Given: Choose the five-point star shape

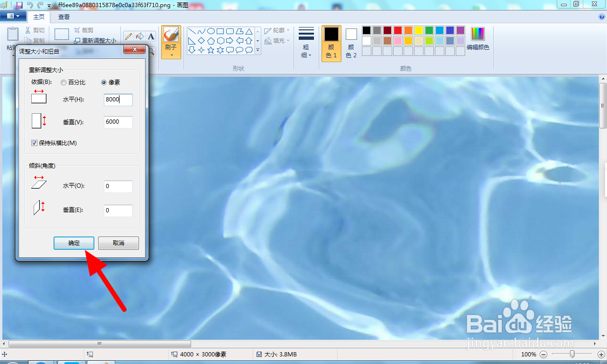Looking at the screenshot, I should pos(211,50).
